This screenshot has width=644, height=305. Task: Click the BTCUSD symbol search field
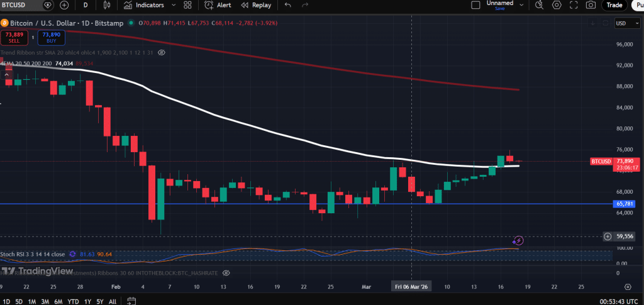pos(19,5)
